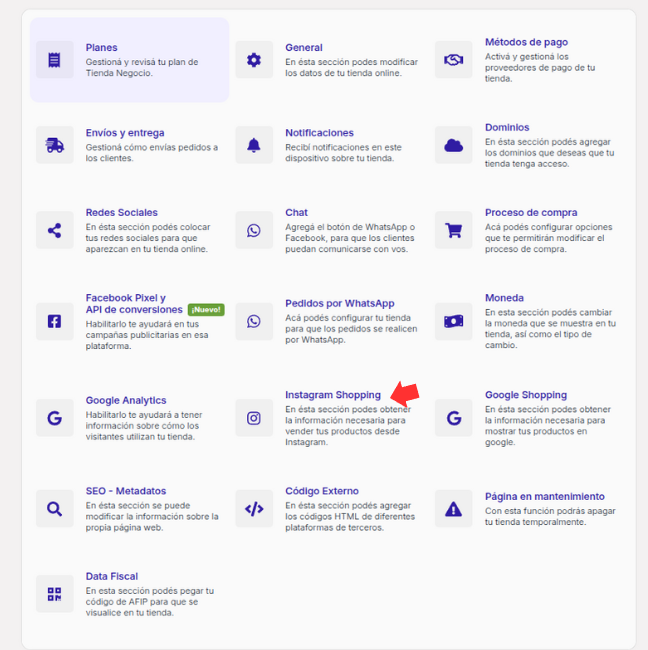Click the green ¡Nuevo! badge
648x650 pixels.
(x=206, y=310)
